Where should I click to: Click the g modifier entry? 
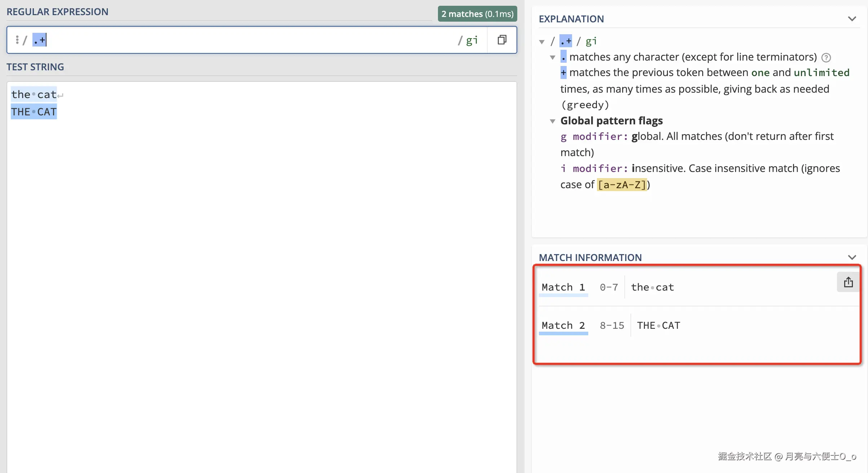tap(594, 137)
